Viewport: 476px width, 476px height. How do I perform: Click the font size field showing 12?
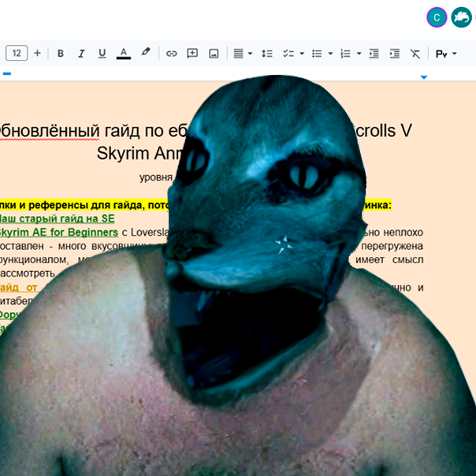(x=17, y=53)
